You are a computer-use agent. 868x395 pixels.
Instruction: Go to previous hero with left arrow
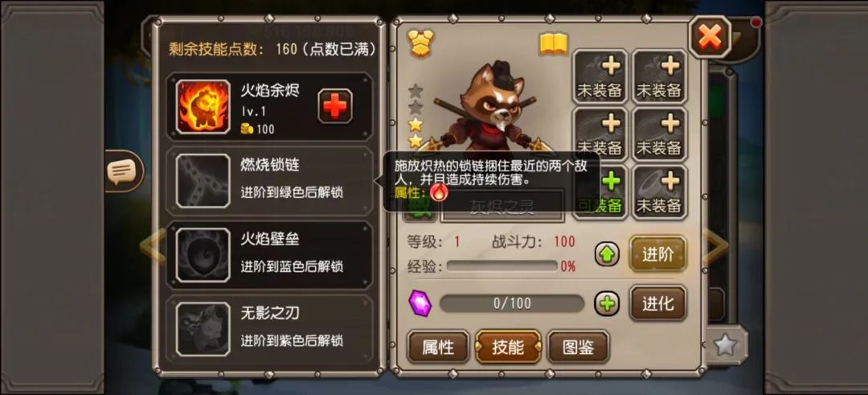(x=152, y=246)
